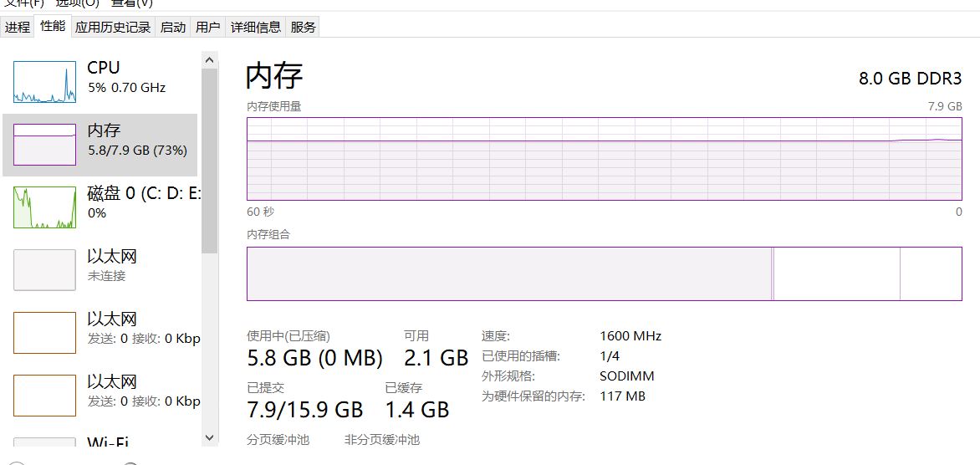Switch to the 应用历史记录 tab

pyautogui.click(x=113, y=27)
